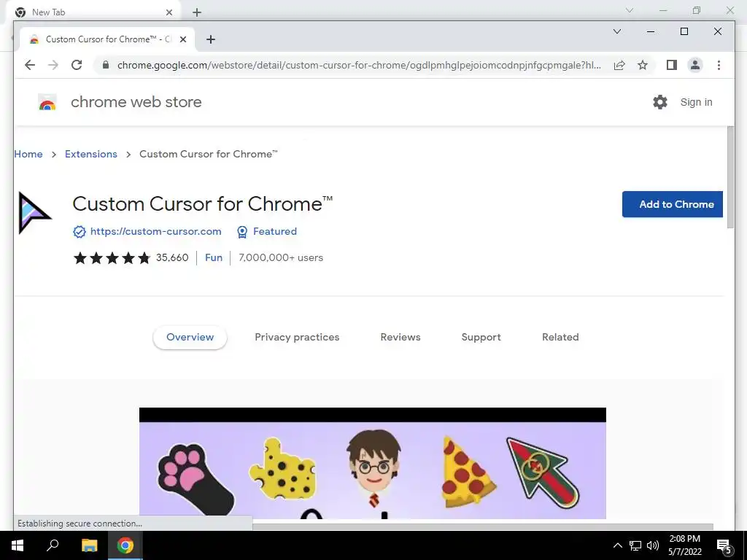The width and height of the screenshot is (747, 560).
Task: Click the padlock site info icon
Action: [x=106, y=65]
